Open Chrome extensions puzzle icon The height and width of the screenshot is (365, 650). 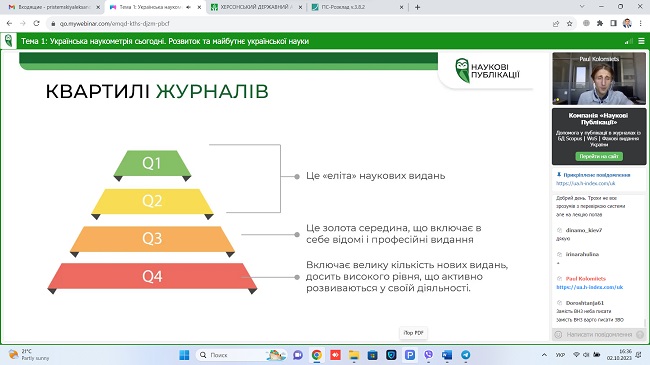[x=600, y=24]
